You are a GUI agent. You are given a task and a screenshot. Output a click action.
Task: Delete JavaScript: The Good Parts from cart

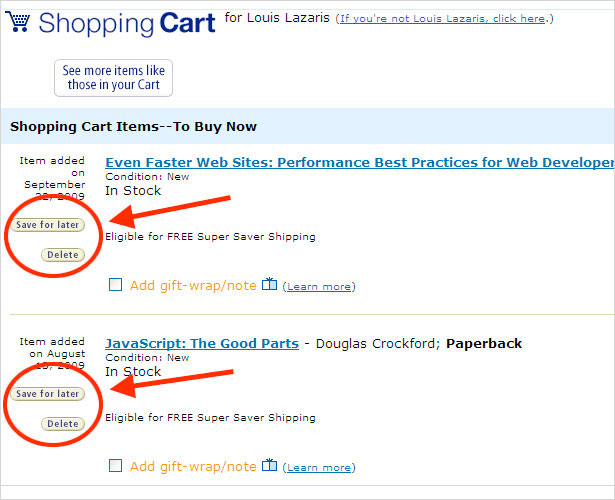point(62,424)
